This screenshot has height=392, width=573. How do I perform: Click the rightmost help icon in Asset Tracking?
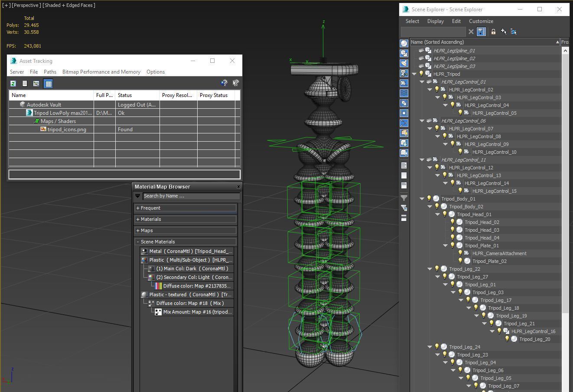coord(236,83)
